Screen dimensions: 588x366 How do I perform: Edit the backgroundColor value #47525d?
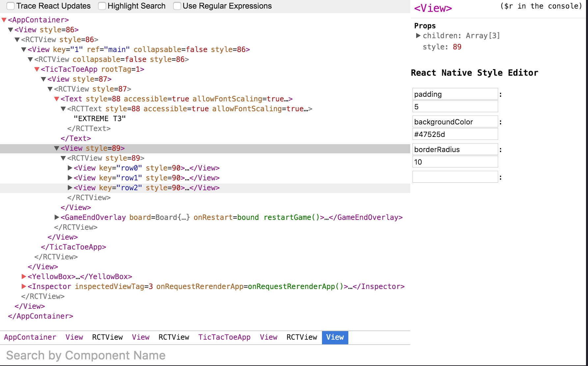point(455,134)
